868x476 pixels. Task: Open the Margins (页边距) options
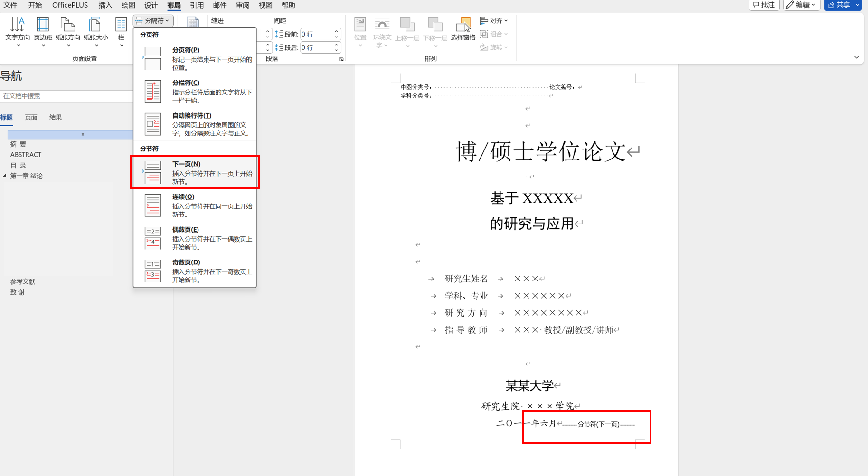(x=43, y=32)
